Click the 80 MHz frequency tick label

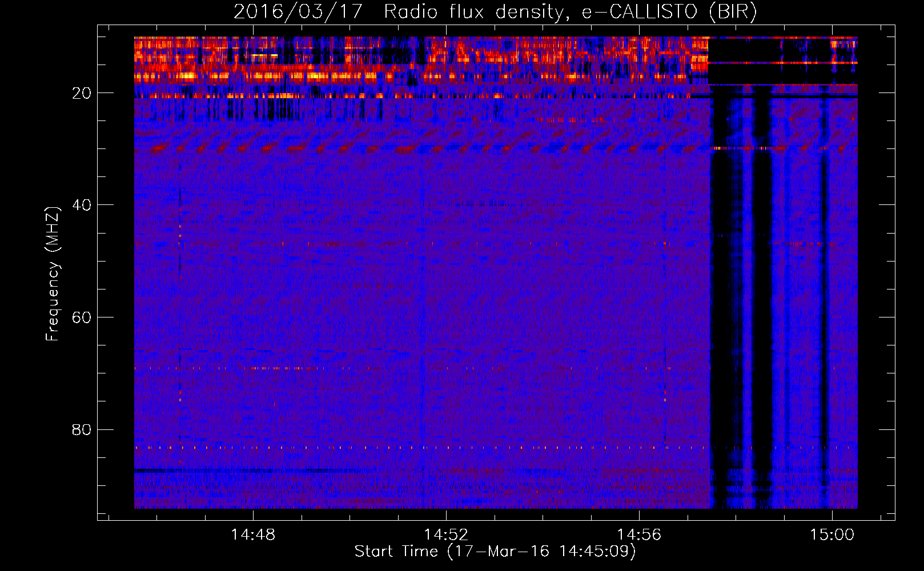click(x=82, y=429)
